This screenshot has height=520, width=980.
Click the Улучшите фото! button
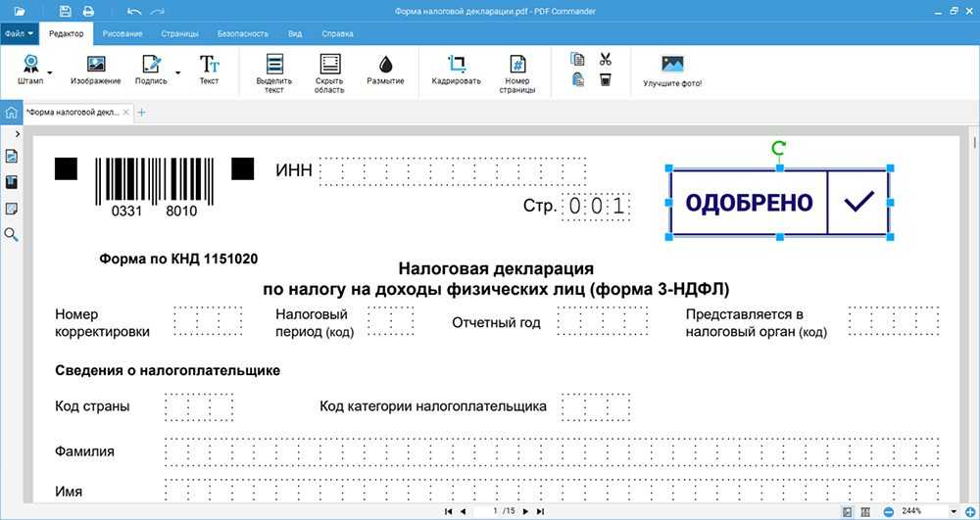(672, 71)
